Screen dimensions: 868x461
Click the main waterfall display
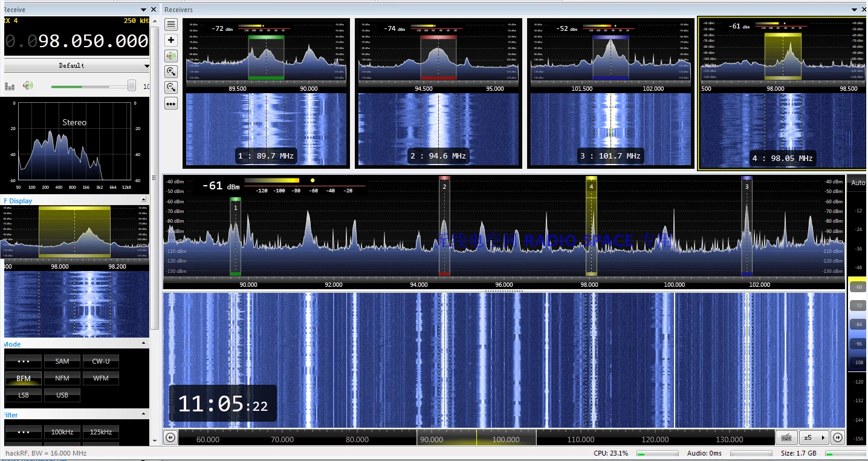coord(504,361)
